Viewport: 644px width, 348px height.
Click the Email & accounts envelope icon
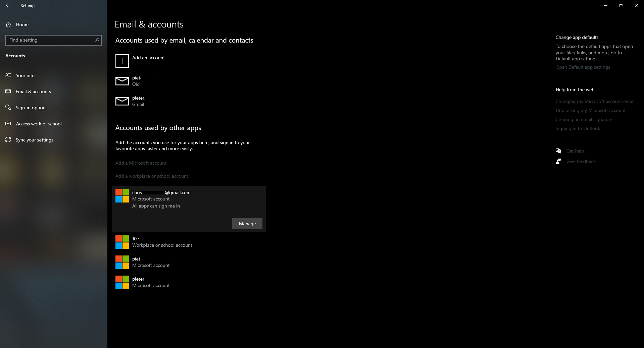pos(8,91)
